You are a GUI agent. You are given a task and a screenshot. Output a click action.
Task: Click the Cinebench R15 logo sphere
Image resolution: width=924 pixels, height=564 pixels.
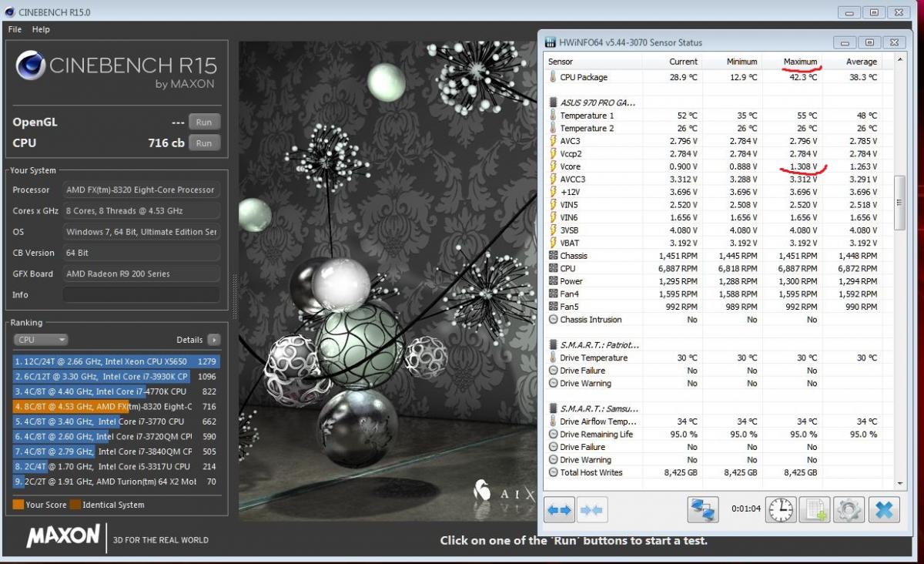click(31, 66)
